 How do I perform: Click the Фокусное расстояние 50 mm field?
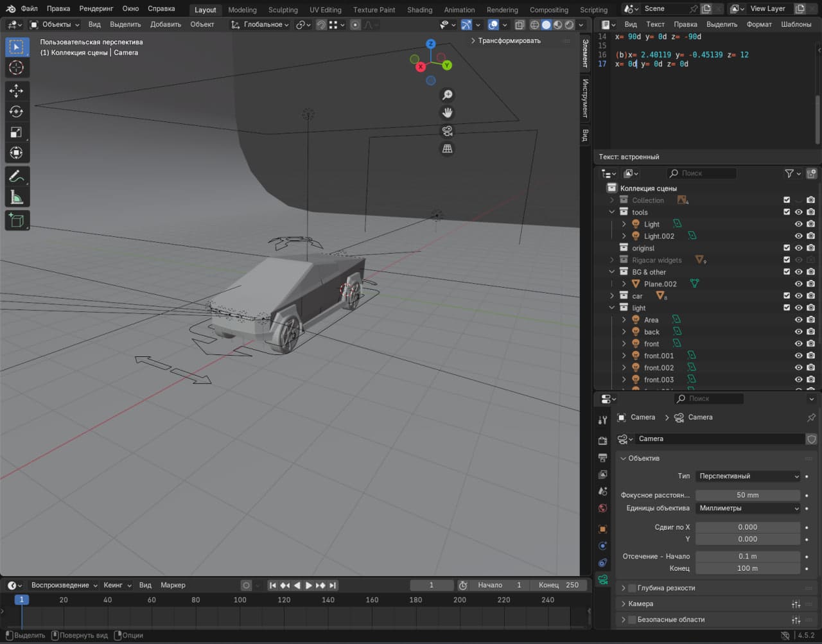pos(748,495)
